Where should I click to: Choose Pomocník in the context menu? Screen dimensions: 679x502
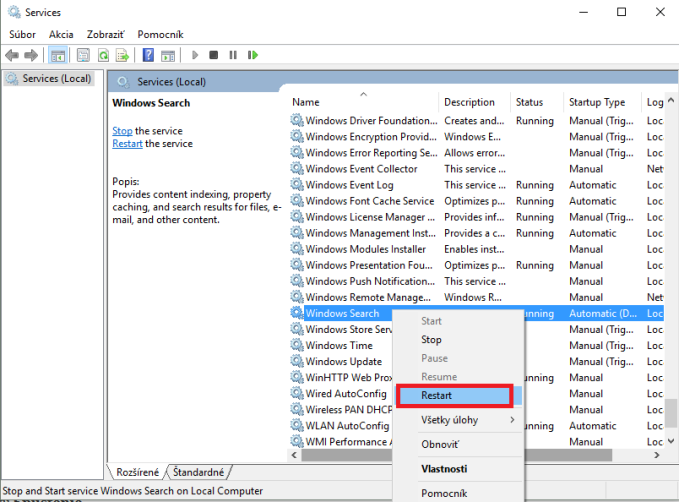458,493
